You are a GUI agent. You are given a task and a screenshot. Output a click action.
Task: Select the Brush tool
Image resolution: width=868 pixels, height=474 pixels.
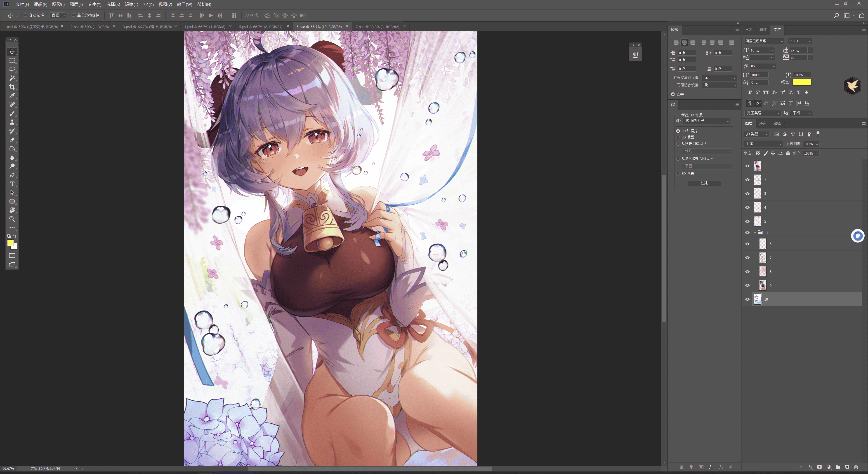point(12,113)
